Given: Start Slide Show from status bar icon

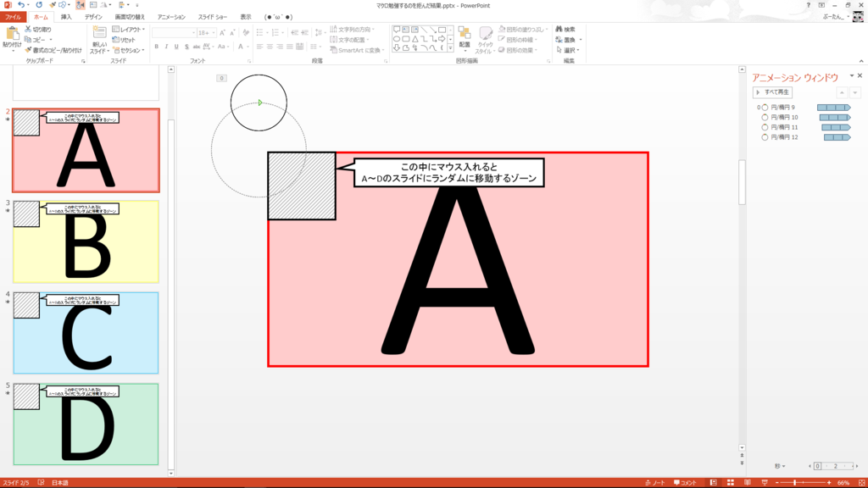Looking at the screenshot, I should tap(765, 482).
